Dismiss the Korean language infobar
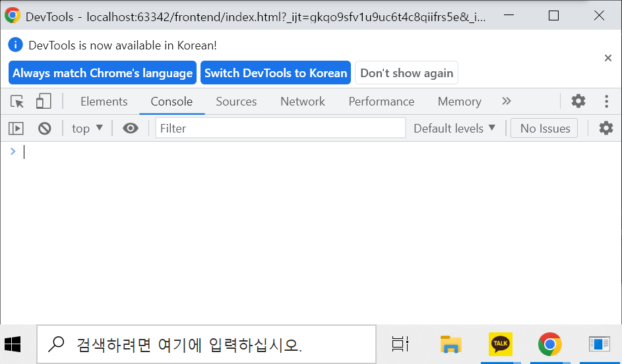Viewport: 622px width, 364px height. 607,58
